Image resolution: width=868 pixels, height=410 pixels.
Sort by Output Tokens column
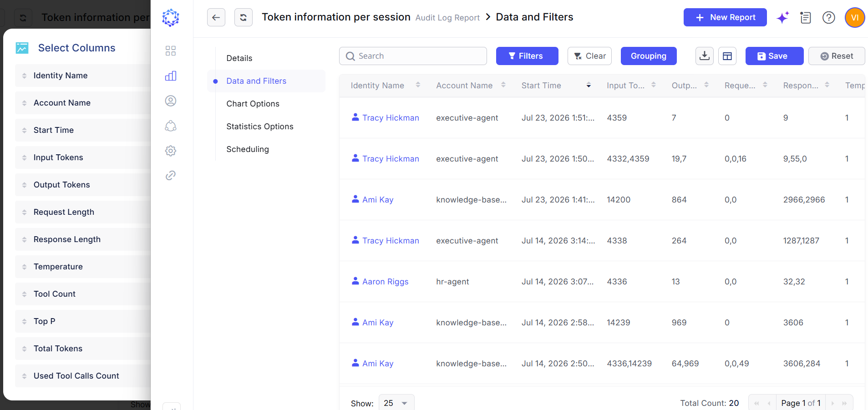point(706,85)
